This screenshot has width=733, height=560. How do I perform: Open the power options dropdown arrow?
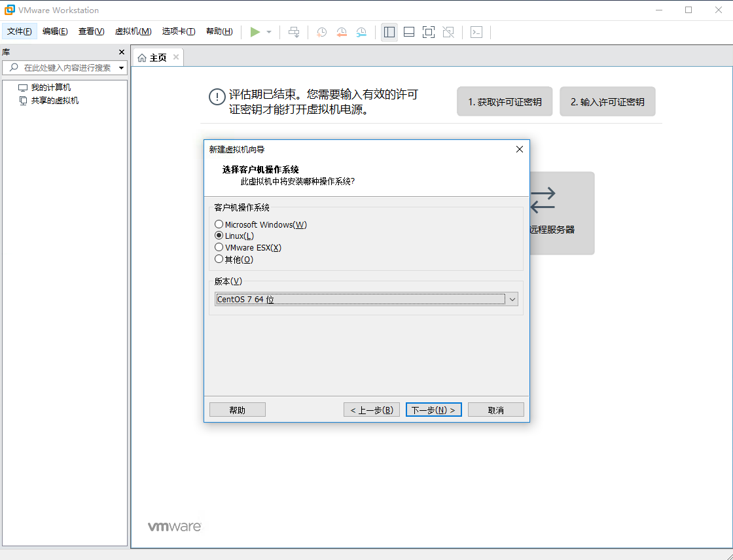(x=269, y=32)
